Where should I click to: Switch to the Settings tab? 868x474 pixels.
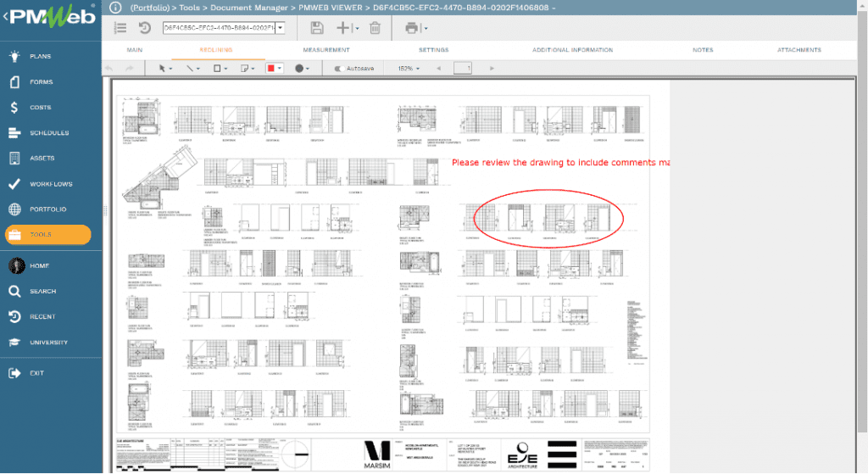[x=433, y=50]
